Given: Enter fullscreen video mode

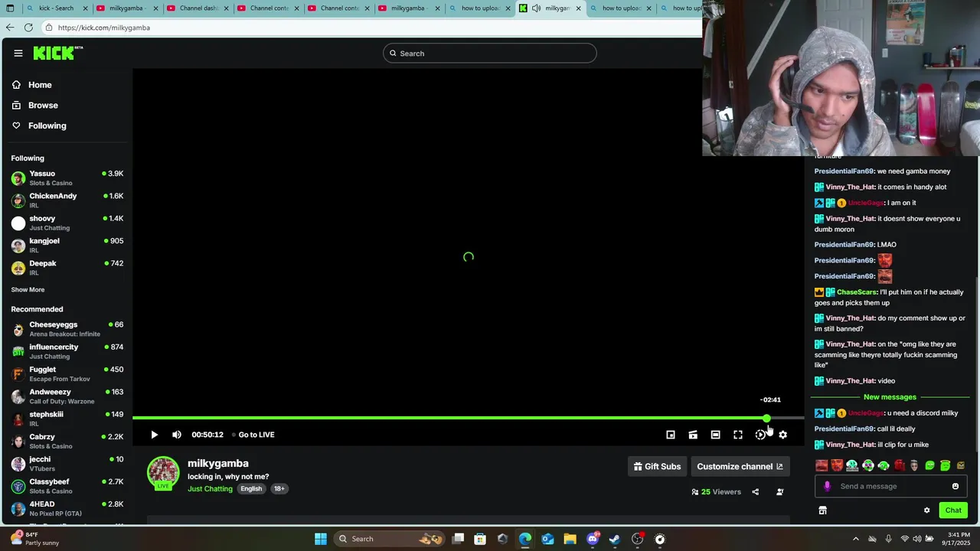Looking at the screenshot, I should (x=738, y=435).
